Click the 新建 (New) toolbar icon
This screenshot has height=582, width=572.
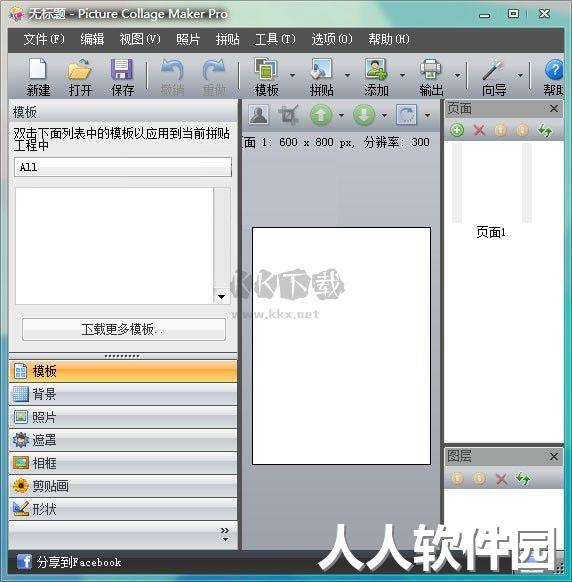(37, 69)
